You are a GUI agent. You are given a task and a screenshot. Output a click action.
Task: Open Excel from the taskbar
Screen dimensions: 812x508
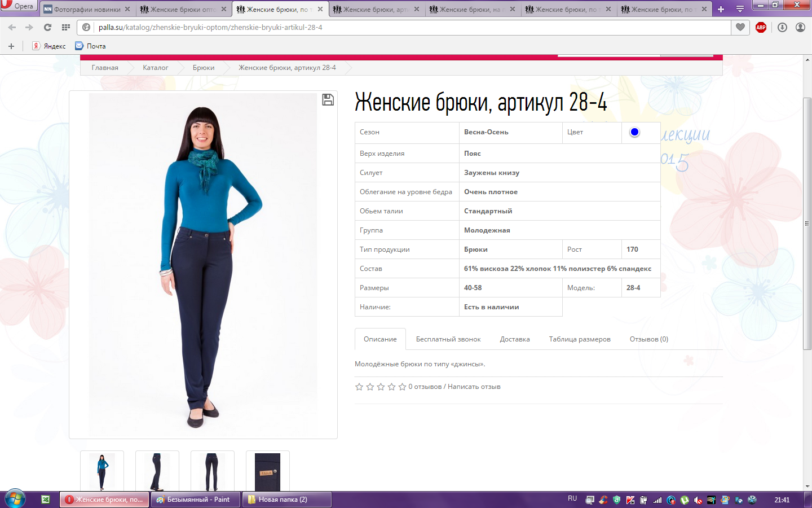tap(46, 500)
